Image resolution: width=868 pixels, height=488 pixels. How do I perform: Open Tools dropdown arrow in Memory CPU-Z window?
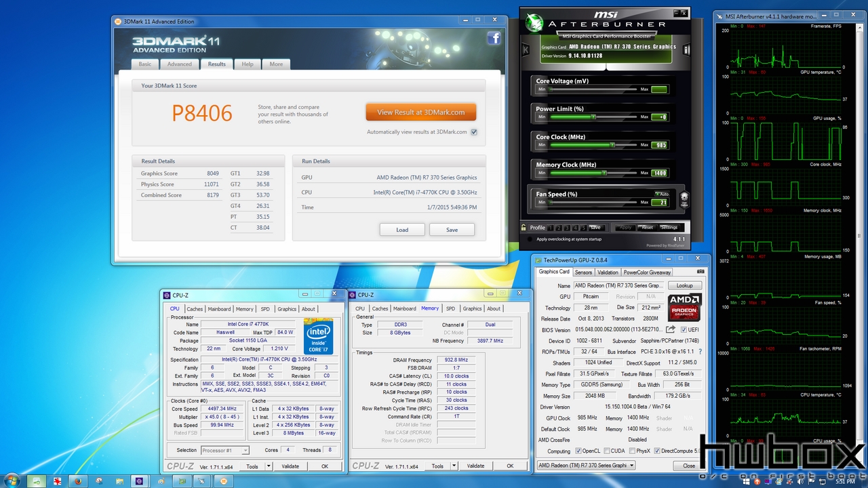454,466
